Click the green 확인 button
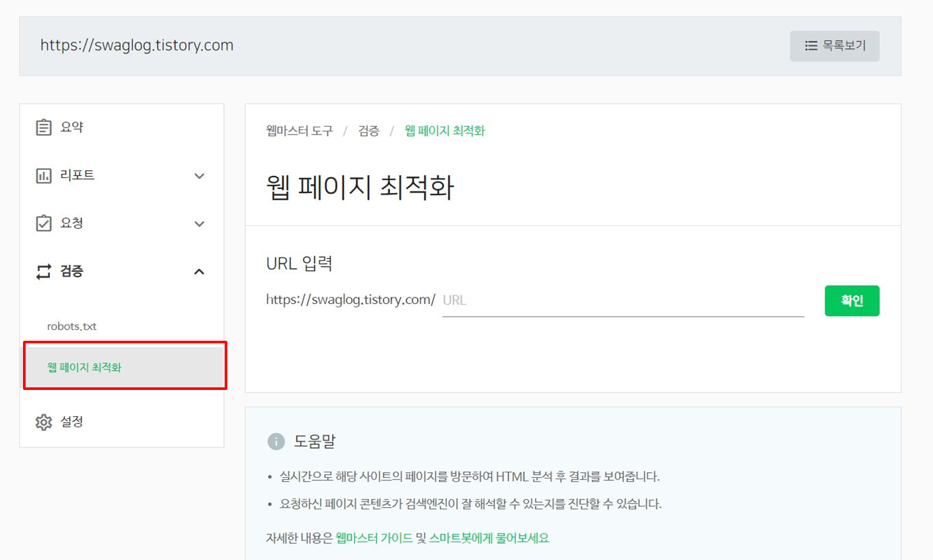 click(x=852, y=301)
